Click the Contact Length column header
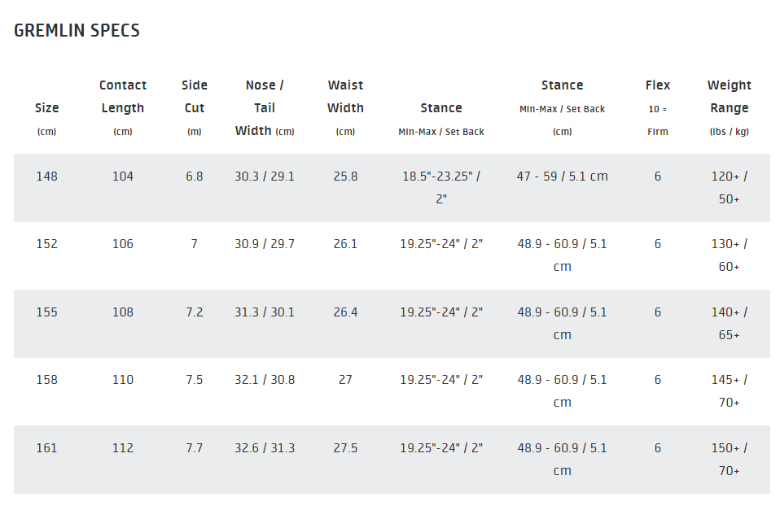Viewport: 780px width, 532px height. 123,108
